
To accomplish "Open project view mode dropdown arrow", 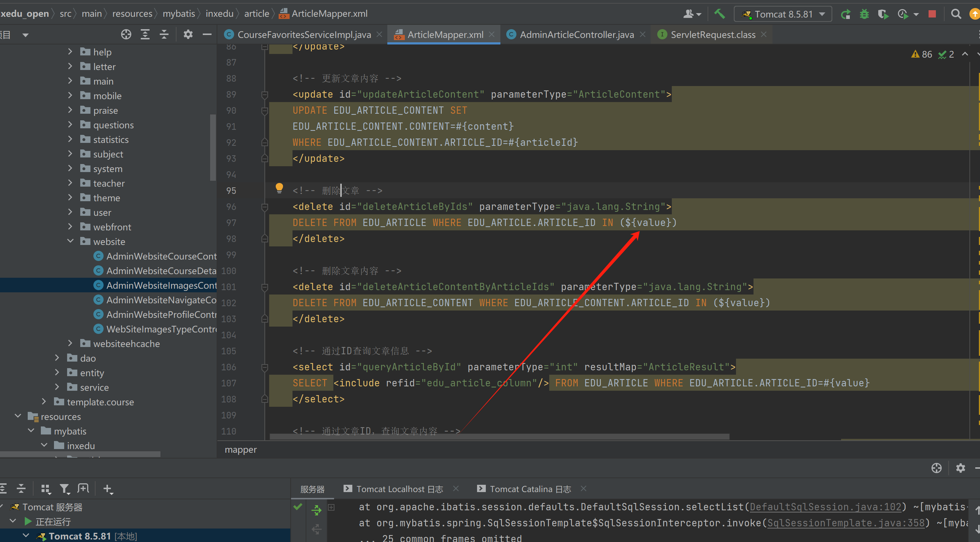I will click(26, 35).
